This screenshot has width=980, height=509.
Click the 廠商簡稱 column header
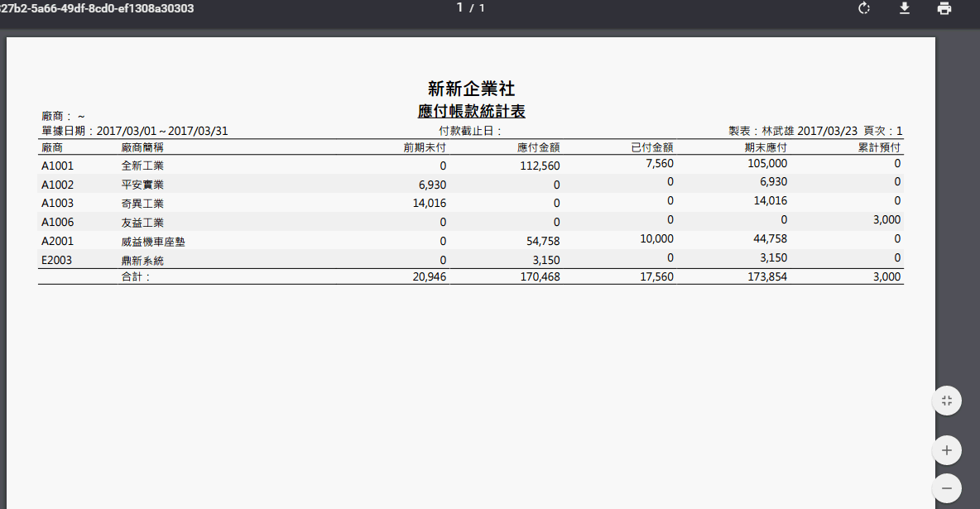[x=142, y=147]
